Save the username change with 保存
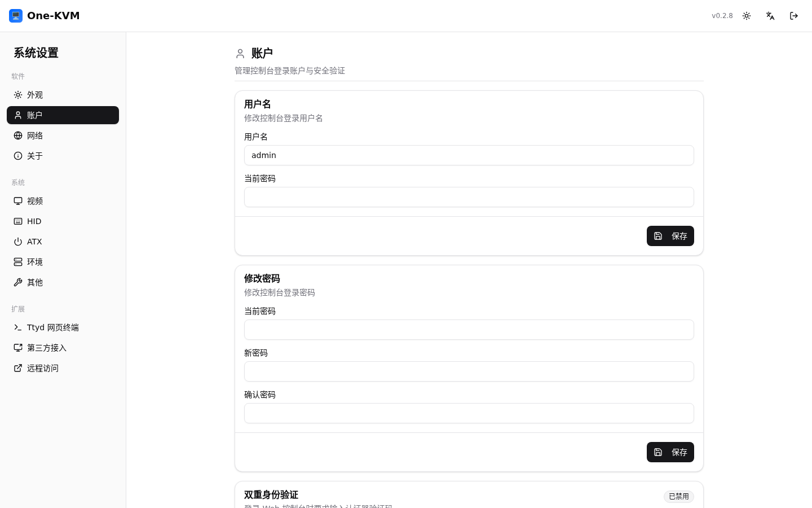The width and height of the screenshot is (812, 508). [x=670, y=236]
